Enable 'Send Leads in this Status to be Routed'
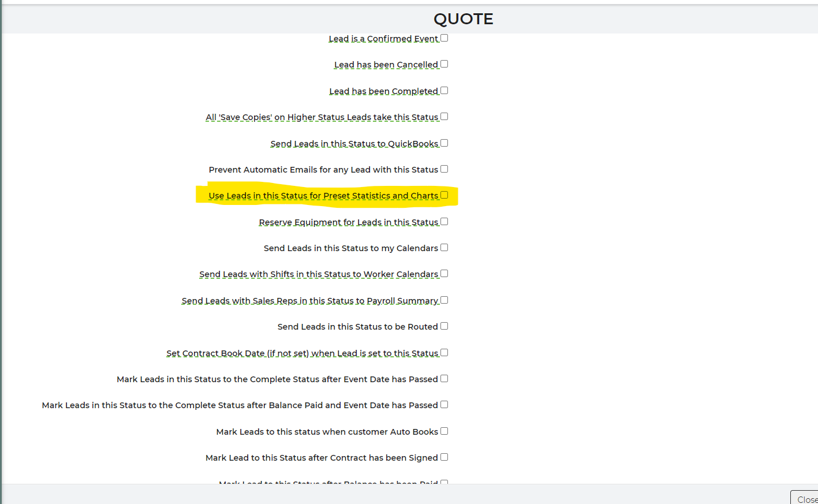Viewport: 818px width, 504px height. (x=444, y=326)
